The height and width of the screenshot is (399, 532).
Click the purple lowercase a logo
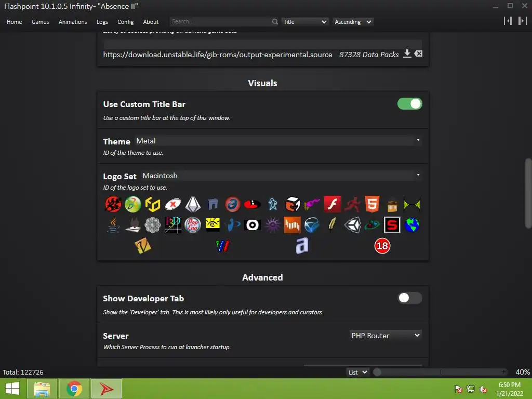[302, 246]
